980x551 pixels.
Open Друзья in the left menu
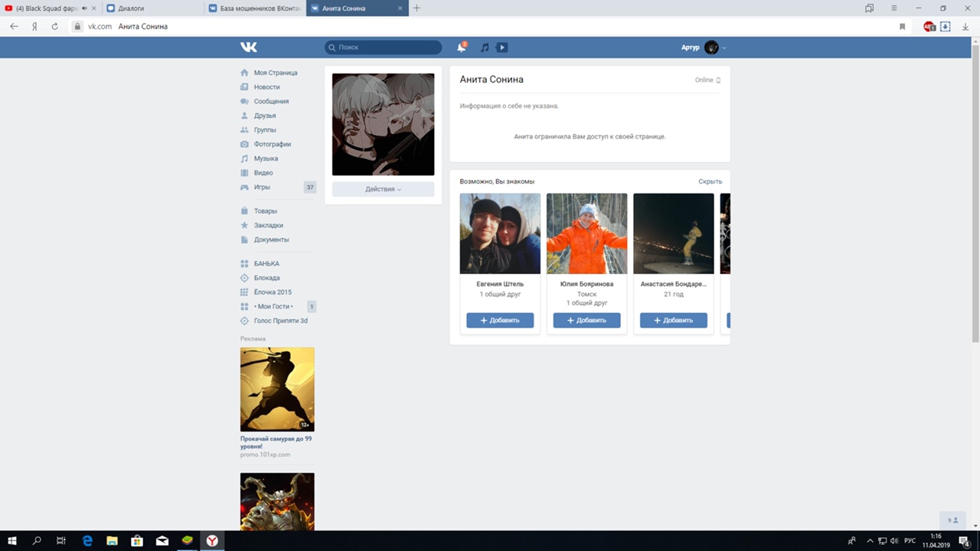coord(265,116)
